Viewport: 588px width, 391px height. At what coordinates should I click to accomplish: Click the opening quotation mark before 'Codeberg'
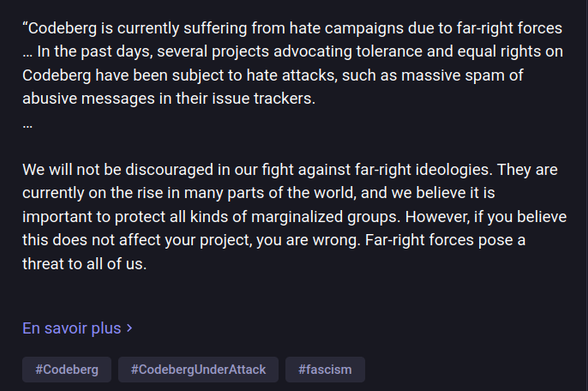click(x=25, y=25)
